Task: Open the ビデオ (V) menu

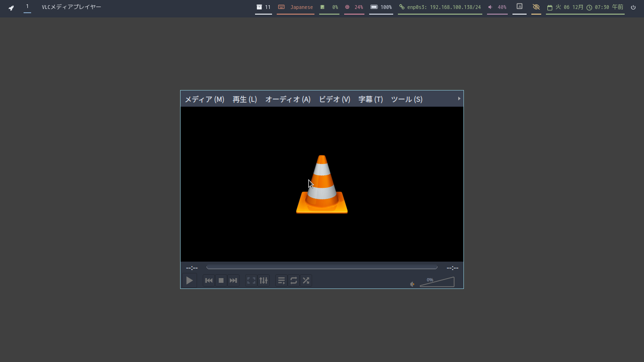Action: pyautogui.click(x=334, y=99)
